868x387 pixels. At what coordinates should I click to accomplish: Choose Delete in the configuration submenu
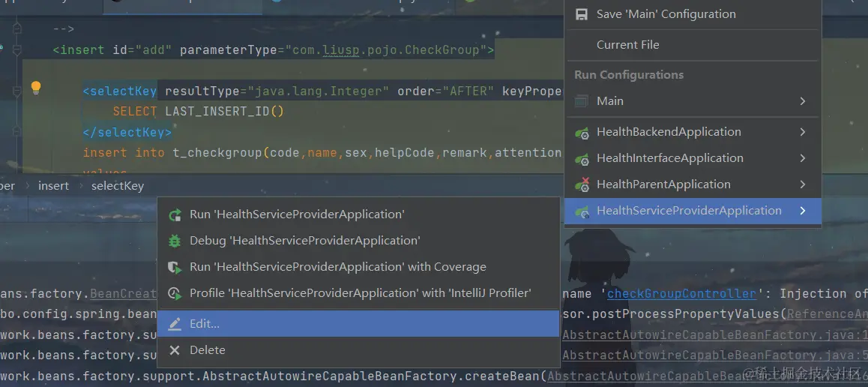[358, 350]
